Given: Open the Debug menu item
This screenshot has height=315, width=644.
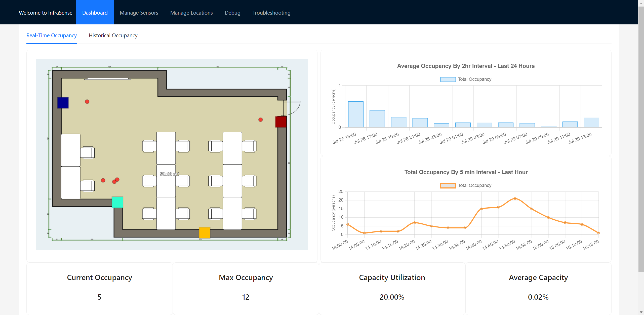Looking at the screenshot, I should click(232, 13).
